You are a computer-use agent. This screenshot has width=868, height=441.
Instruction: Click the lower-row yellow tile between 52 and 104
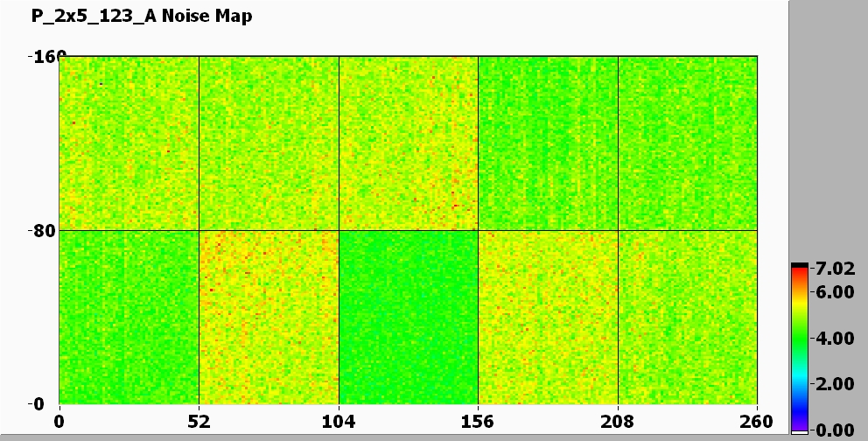click(x=269, y=317)
